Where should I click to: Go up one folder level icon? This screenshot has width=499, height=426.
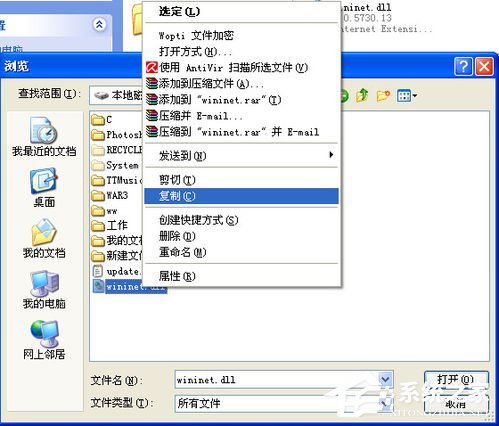[363, 96]
